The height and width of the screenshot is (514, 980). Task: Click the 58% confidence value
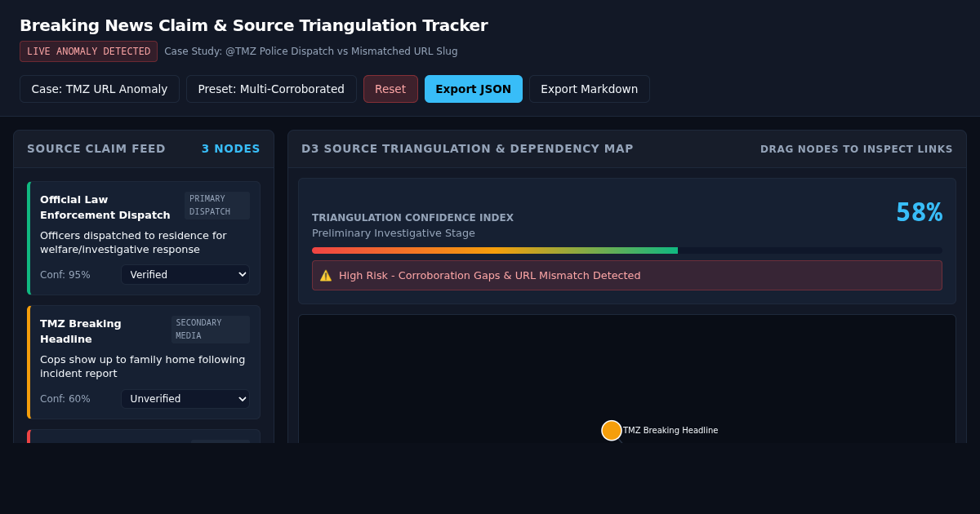pos(919,212)
